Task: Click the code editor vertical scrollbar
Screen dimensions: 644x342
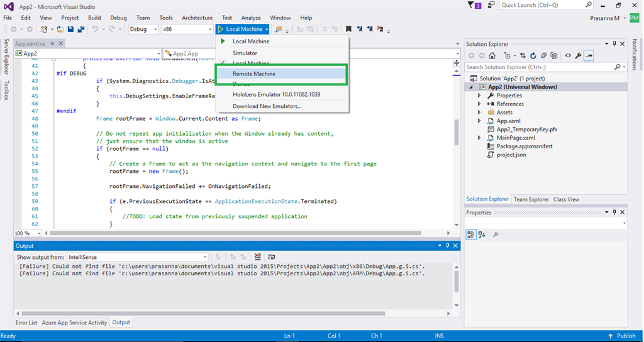Action: pyautogui.click(x=456, y=132)
